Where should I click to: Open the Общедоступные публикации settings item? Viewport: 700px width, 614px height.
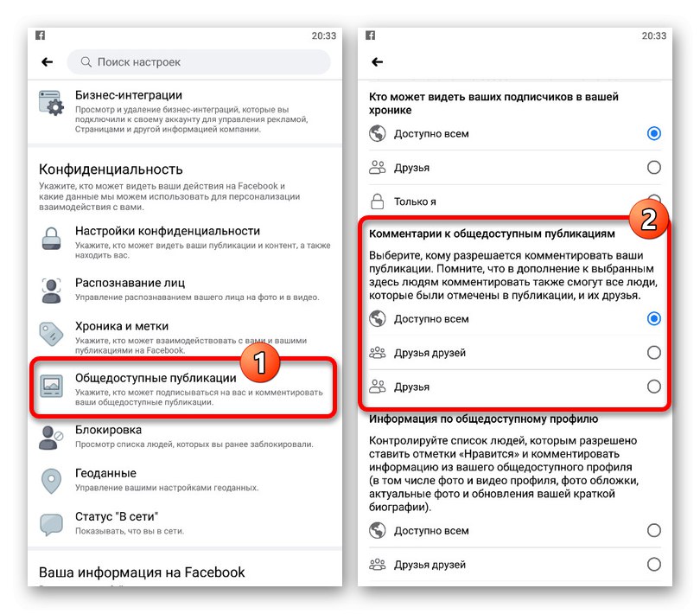pyautogui.click(x=183, y=388)
